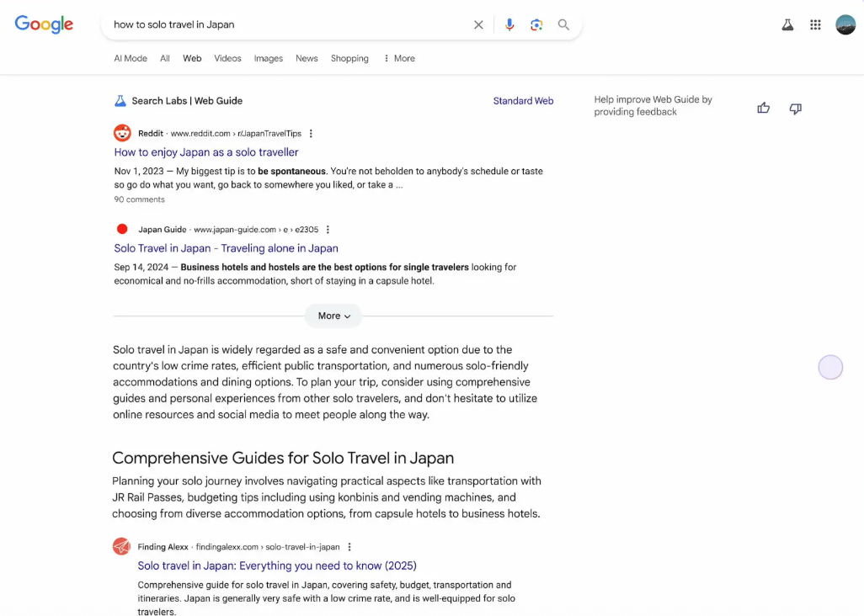
Task: Click the Finding Alexx favicon
Action: point(121,547)
